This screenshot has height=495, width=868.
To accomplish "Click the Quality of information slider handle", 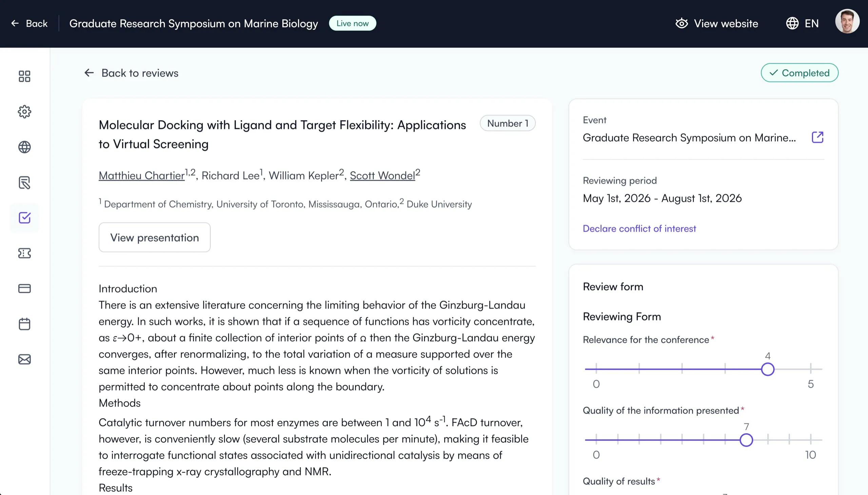I will click(746, 440).
